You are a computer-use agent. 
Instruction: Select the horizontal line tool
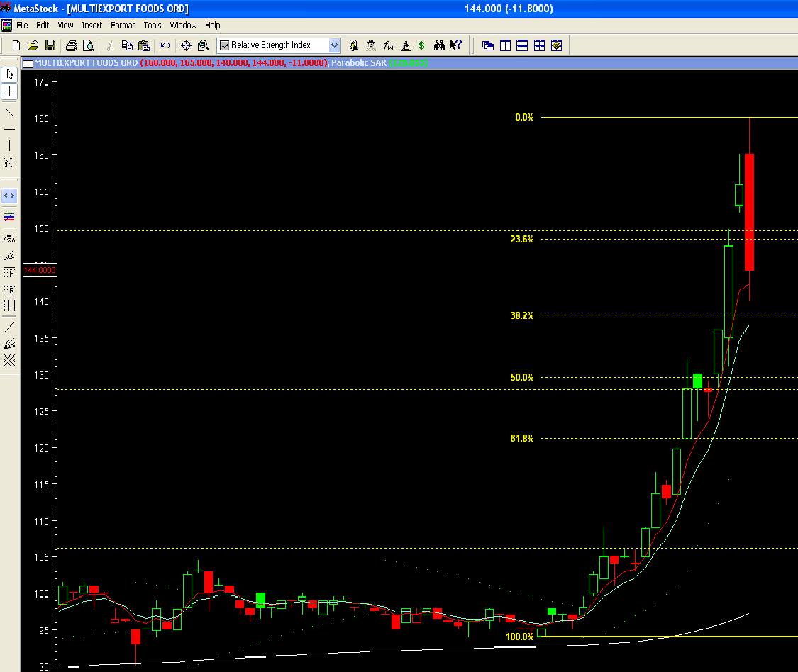pyautogui.click(x=10, y=129)
